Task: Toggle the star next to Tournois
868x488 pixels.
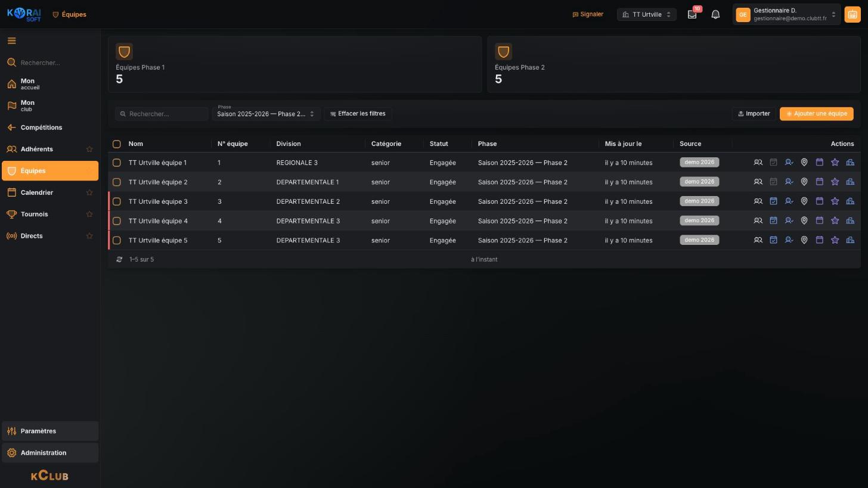Action: coord(89,215)
